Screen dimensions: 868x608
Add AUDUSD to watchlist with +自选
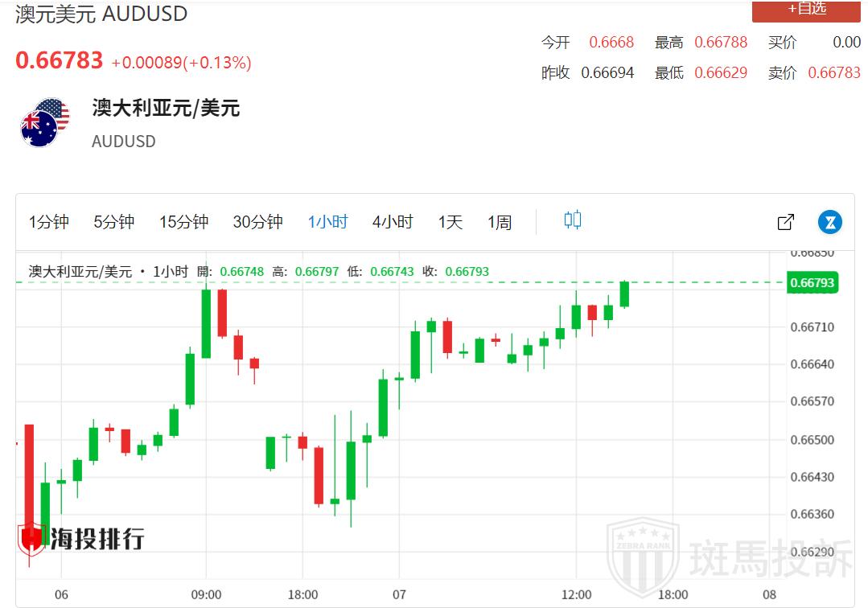[807, 9]
